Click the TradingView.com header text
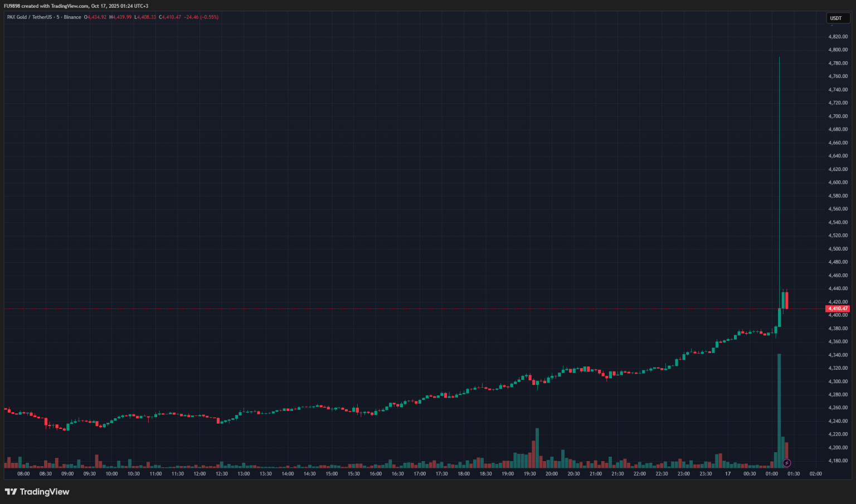Viewport: 856px width, 504px height. point(70,6)
